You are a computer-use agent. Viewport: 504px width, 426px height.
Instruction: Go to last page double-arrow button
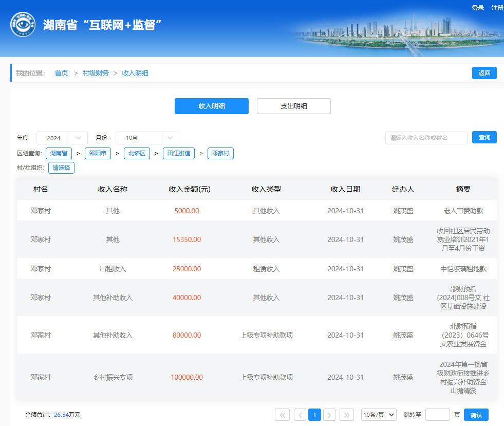point(346,415)
